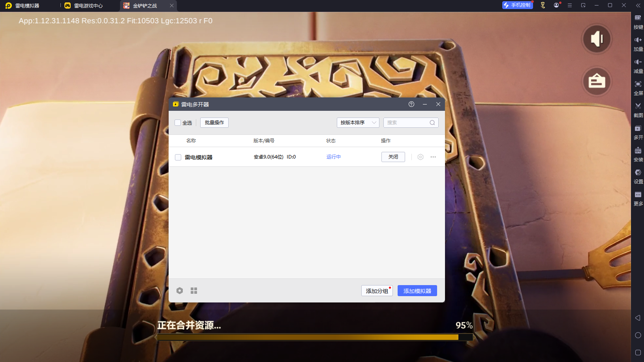Open settings gear for 雷电模拟器 row

[421, 157]
